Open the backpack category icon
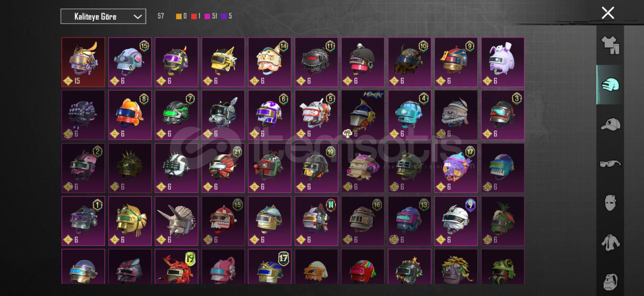The width and height of the screenshot is (644, 296). coord(610,282)
